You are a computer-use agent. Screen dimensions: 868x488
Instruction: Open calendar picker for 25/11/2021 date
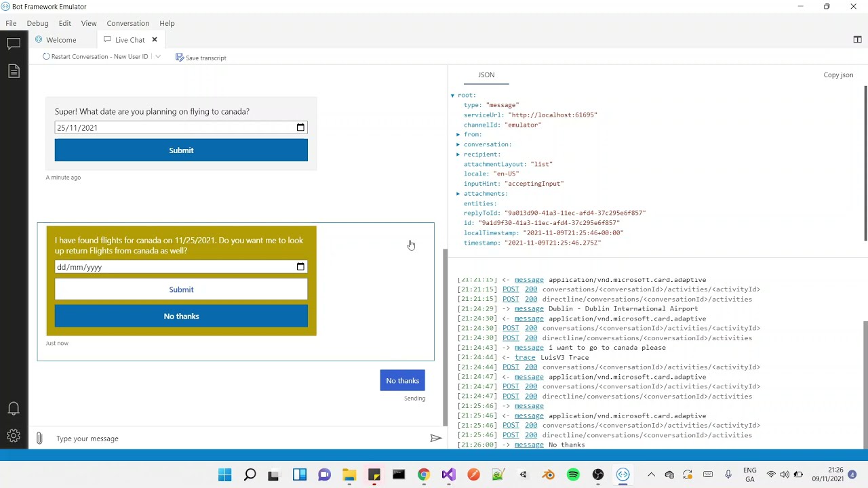click(300, 127)
